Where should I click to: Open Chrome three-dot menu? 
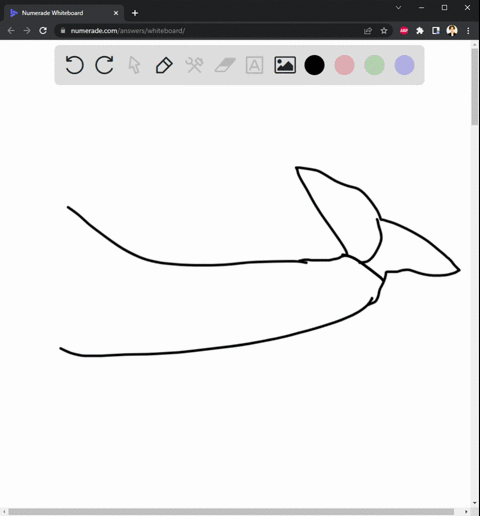pos(468,31)
